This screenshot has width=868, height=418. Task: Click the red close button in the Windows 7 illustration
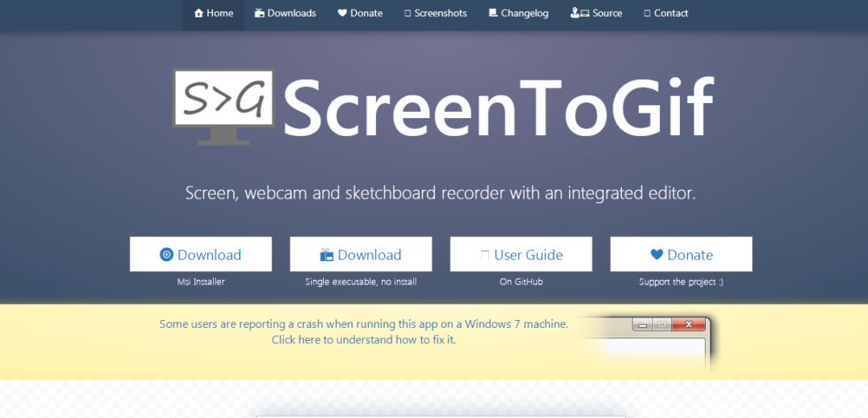click(x=689, y=325)
